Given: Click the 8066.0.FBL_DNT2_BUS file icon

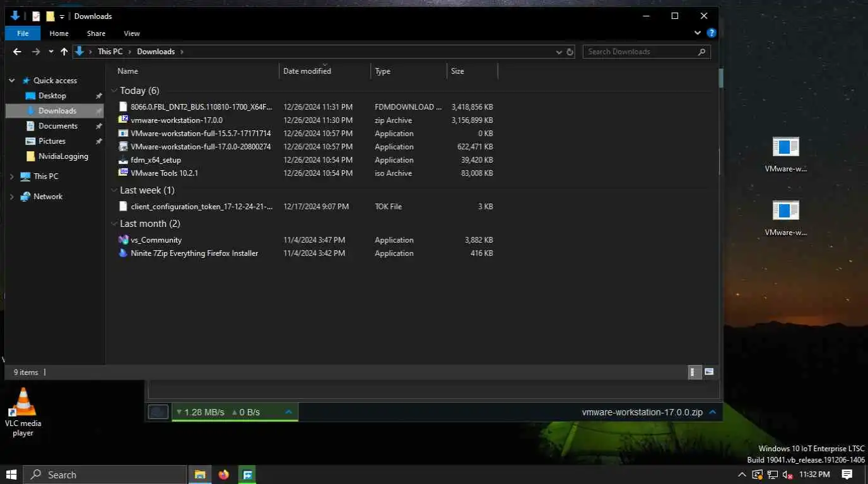Looking at the screenshot, I should pyautogui.click(x=124, y=107).
